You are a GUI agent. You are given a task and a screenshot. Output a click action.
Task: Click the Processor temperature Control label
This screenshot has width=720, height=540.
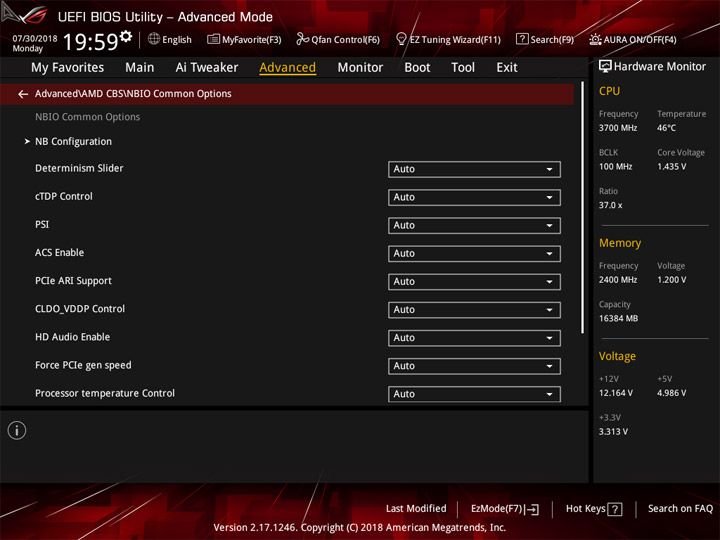point(105,394)
